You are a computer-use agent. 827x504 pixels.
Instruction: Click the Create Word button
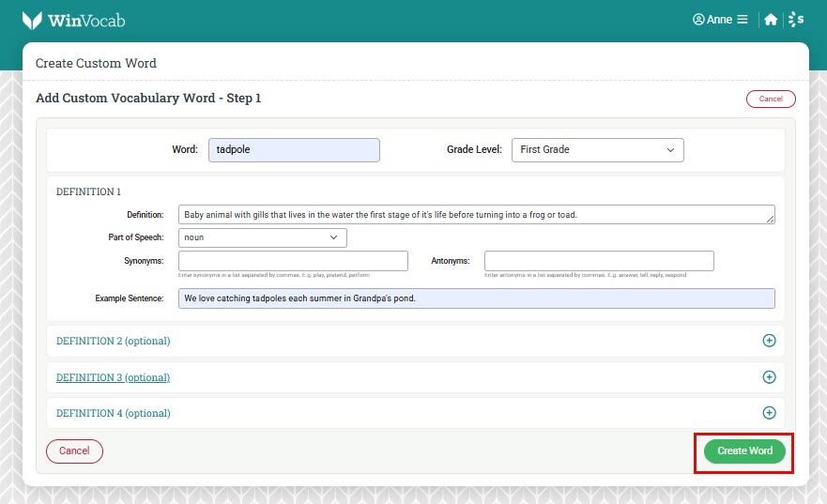744,451
